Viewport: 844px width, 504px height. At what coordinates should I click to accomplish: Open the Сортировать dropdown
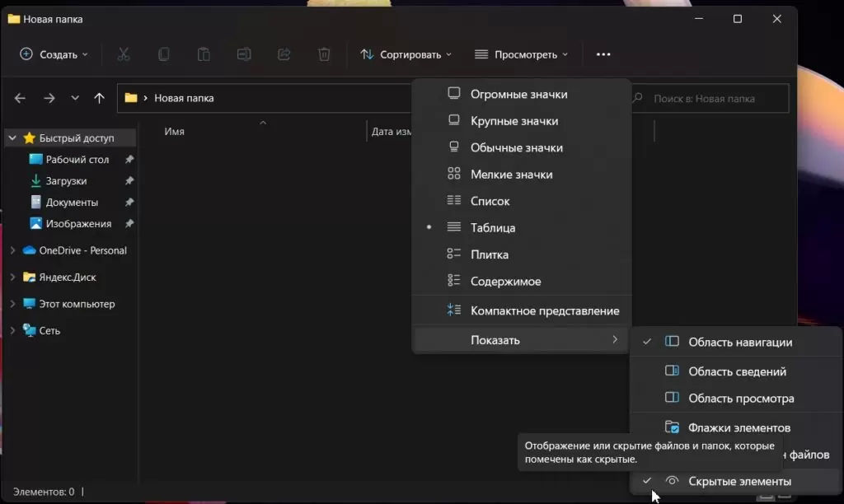[406, 54]
